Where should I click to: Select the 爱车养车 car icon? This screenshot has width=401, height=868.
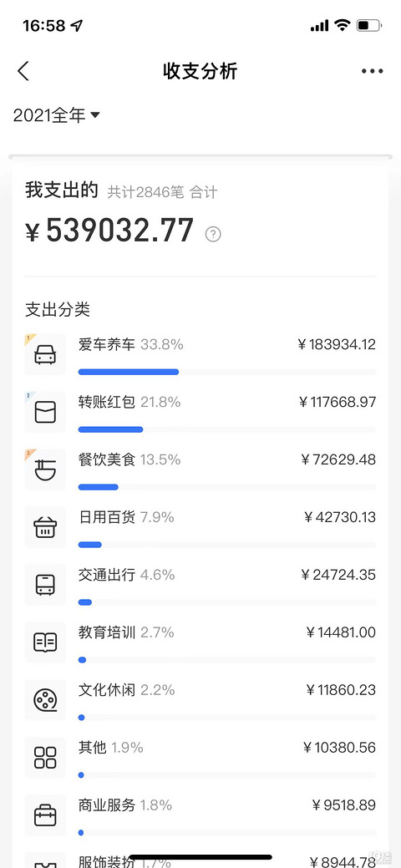pyautogui.click(x=45, y=354)
